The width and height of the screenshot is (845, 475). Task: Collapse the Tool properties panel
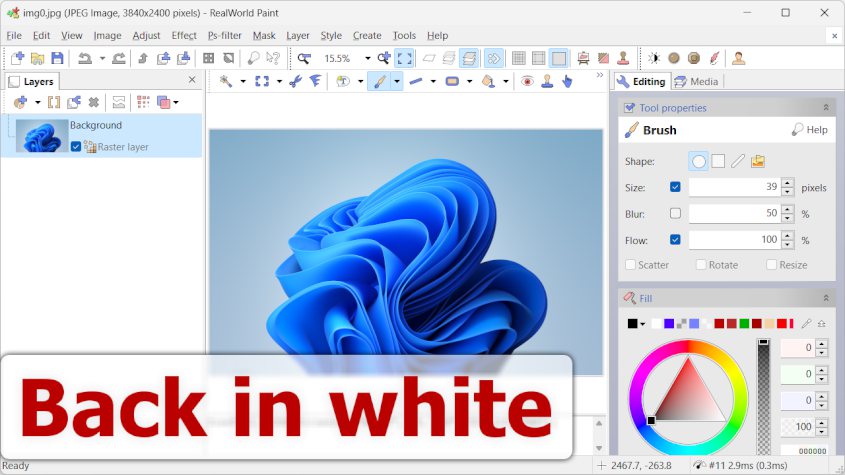click(x=826, y=108)
